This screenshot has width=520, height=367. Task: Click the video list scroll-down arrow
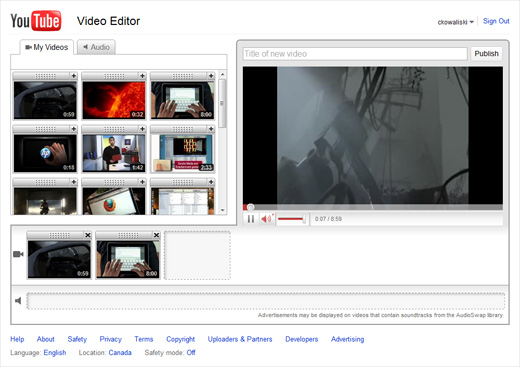(223, 210)
